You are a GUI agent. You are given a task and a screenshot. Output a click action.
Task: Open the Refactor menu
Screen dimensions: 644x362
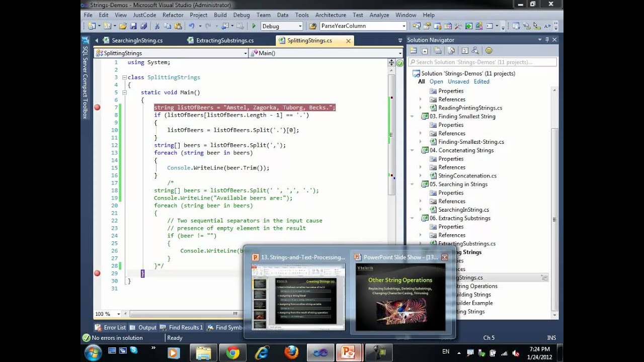[173, 15]
